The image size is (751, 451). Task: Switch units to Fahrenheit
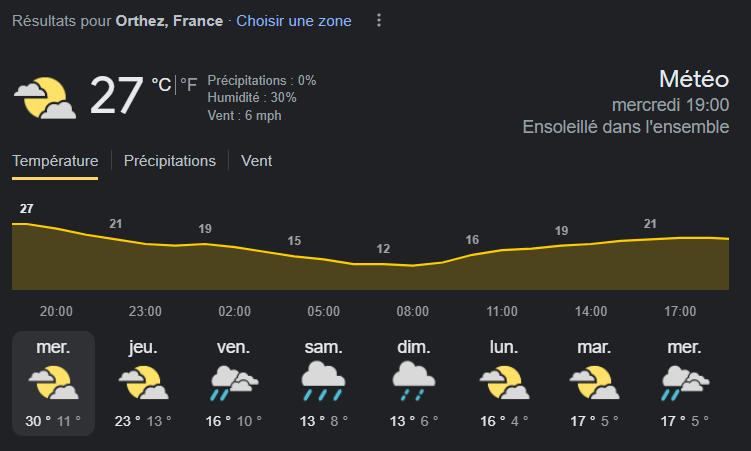coord(188,85)
